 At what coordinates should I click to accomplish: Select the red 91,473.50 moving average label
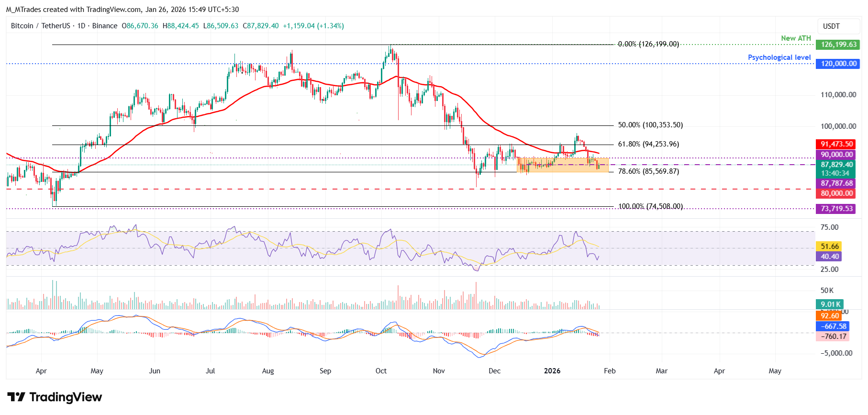coord(836,144)
